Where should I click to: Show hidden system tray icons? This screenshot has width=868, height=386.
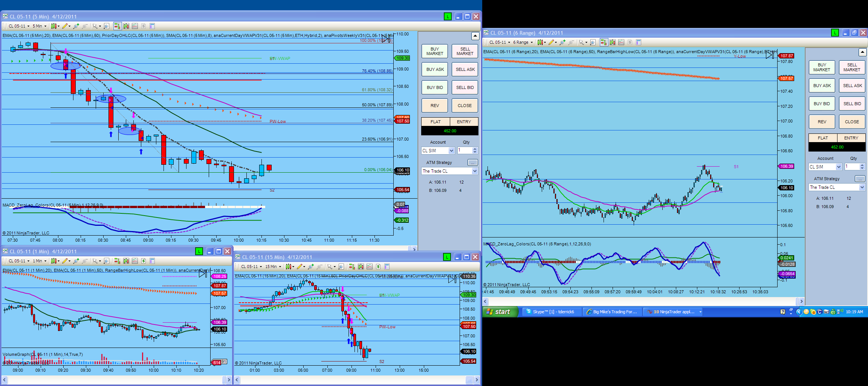click(x=799, y=312)
